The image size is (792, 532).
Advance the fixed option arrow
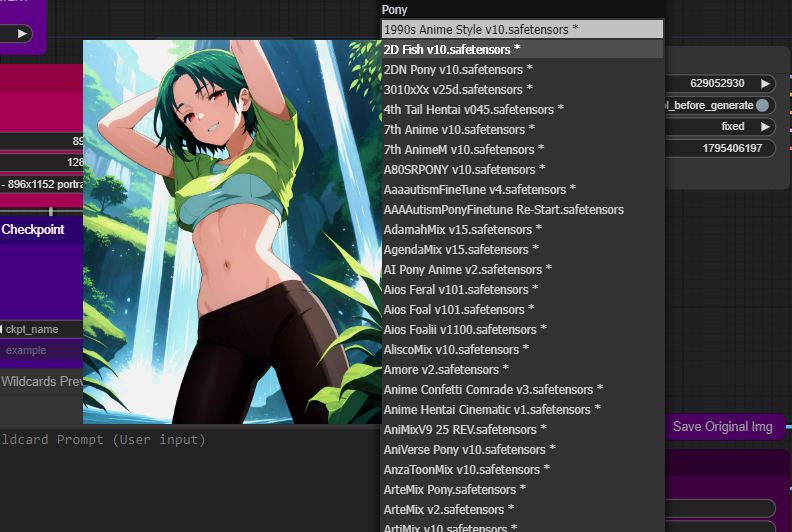pyautogui.click(x=766, y=126)
